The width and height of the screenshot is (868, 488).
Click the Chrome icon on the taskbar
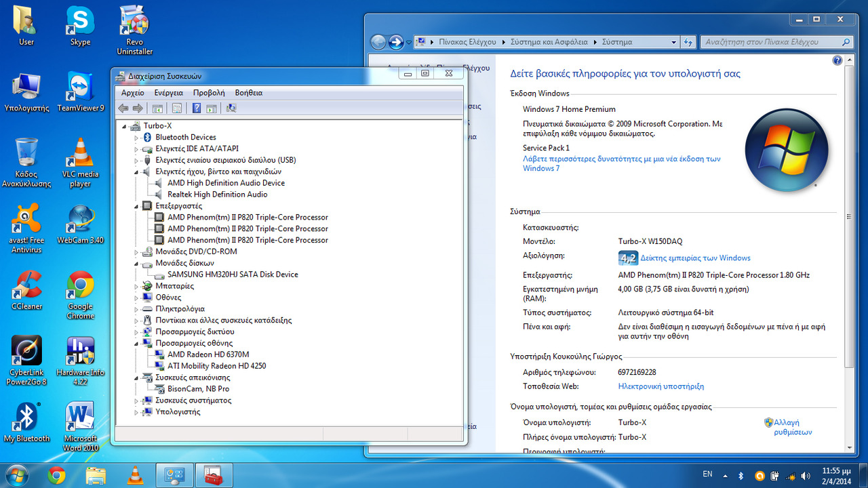pos(57,475)
